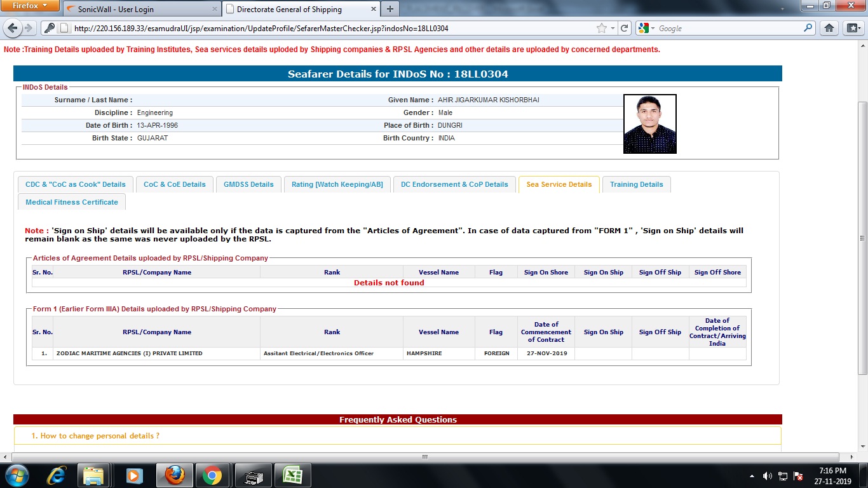The image size is (868, 488).
Task: Click the given name 'AHIR JIGARKUMAR KISHORBHAI'
Action: 489,100
